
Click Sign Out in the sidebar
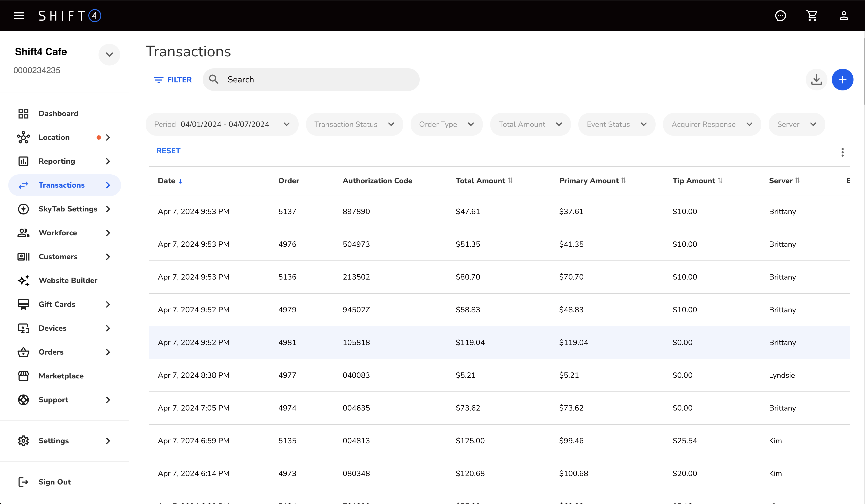pos(54,482)
